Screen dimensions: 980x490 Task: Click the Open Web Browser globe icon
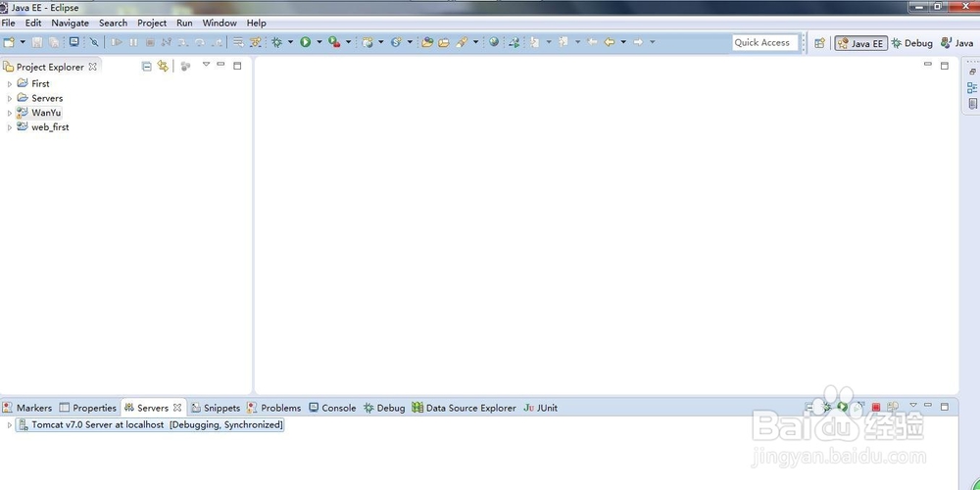pyautogui.click(x=494, y=42)
